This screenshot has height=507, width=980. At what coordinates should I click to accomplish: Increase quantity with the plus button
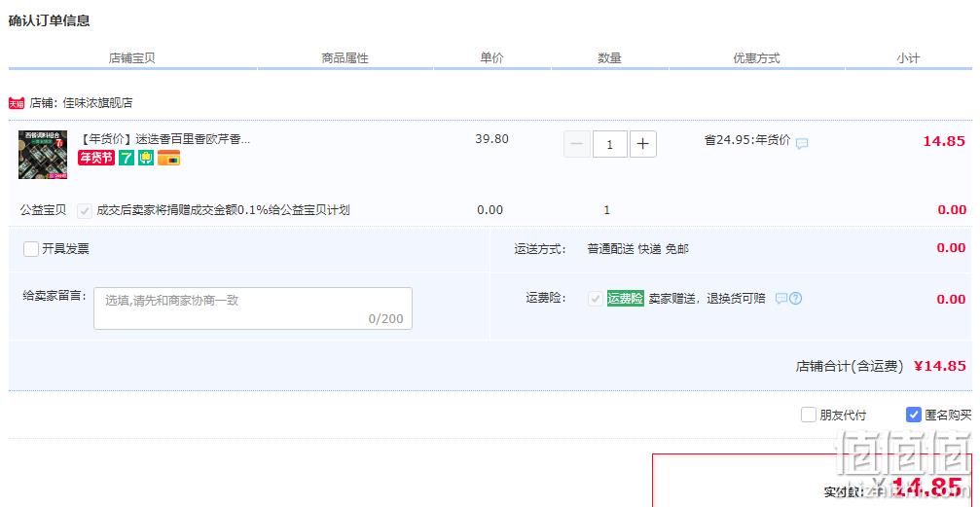[x=642, y=144]
